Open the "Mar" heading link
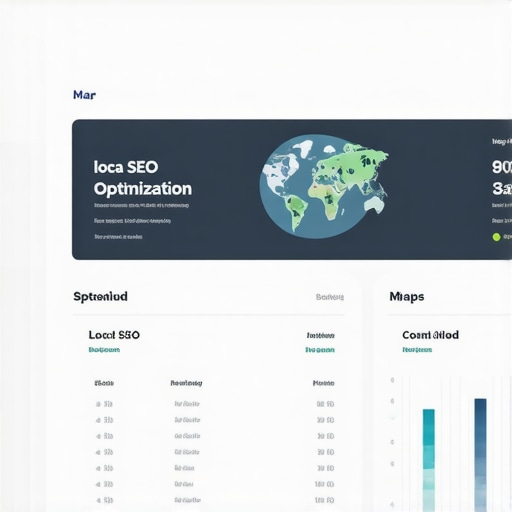This screenshot has height=512, width=512. (x=84, y=95)
